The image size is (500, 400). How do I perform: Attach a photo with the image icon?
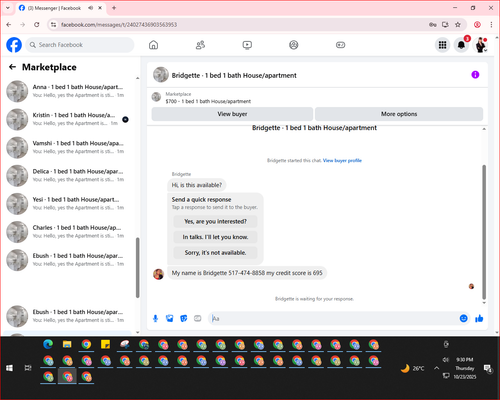coord(170,319)
